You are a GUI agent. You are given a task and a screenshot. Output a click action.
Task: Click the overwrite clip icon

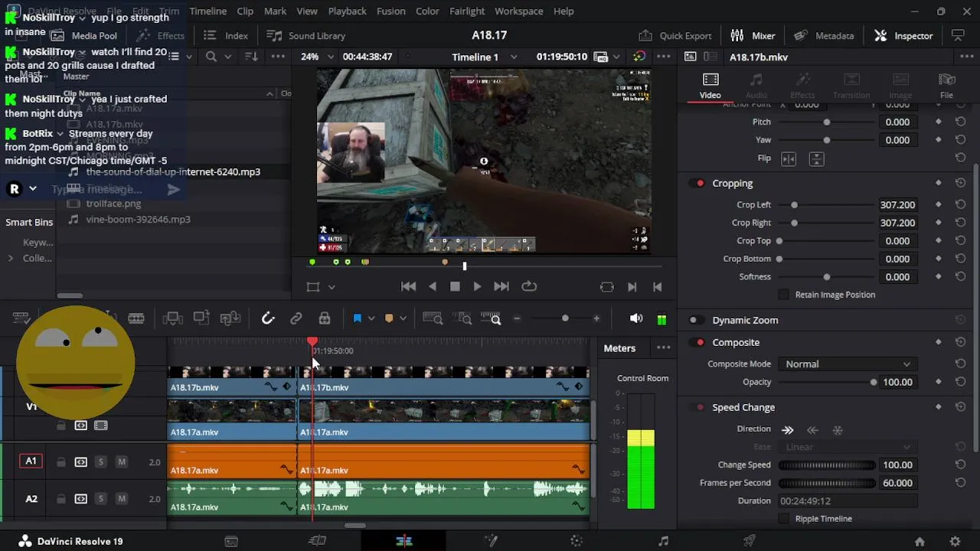click(x=201, y=318)
